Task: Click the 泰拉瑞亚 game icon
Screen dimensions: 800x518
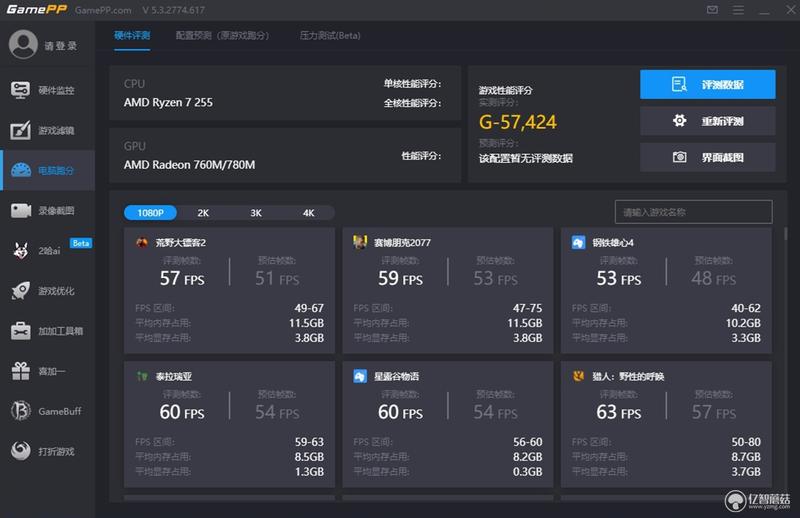Action: (x=142, y=376)
